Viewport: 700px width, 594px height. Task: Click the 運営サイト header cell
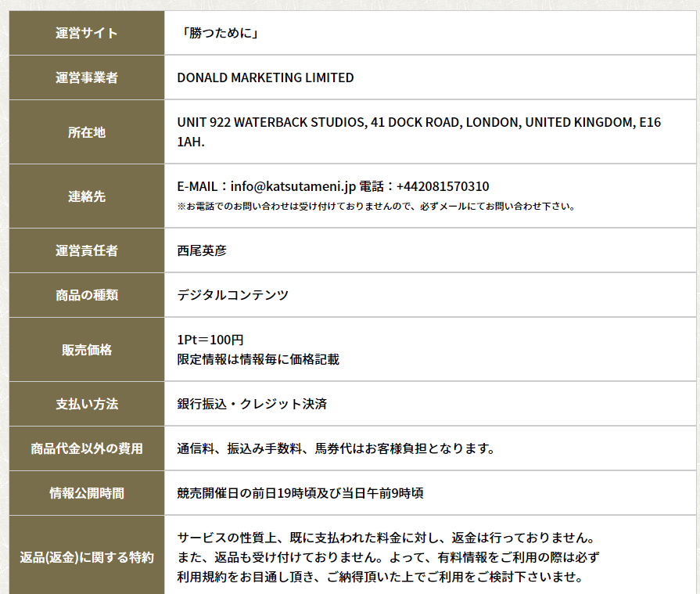tap(87, 33)
